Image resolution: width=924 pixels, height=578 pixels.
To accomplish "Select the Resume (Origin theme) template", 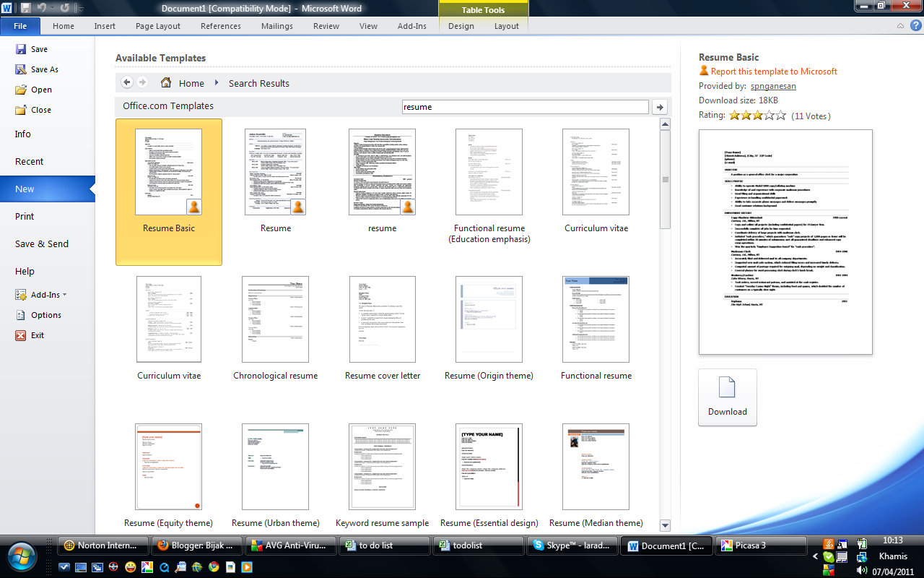I will click(x=489, y=329).
